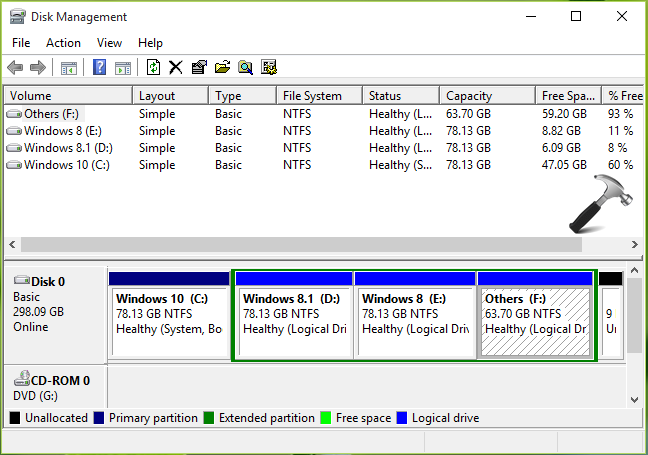Click the horizontal scrollbar left arrow
Viewport: 648px width, 455px height.
click(x=12, y=244)
